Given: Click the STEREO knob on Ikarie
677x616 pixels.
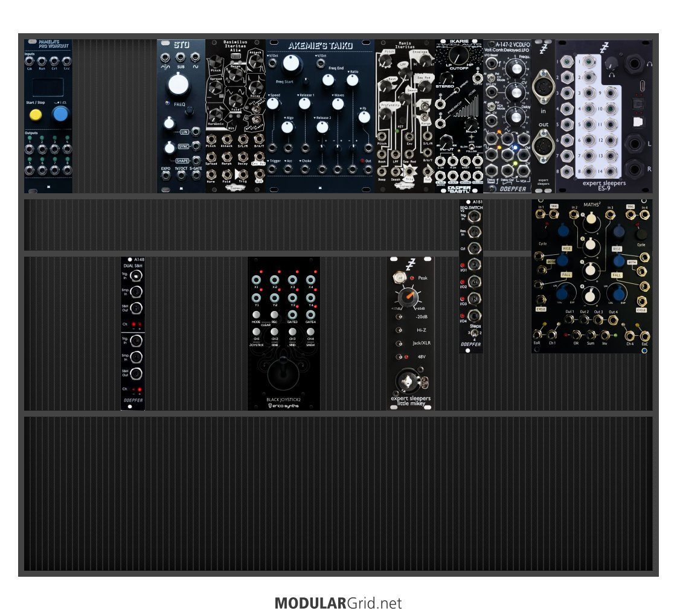Looking at the screenshot, I should (446, 79).
